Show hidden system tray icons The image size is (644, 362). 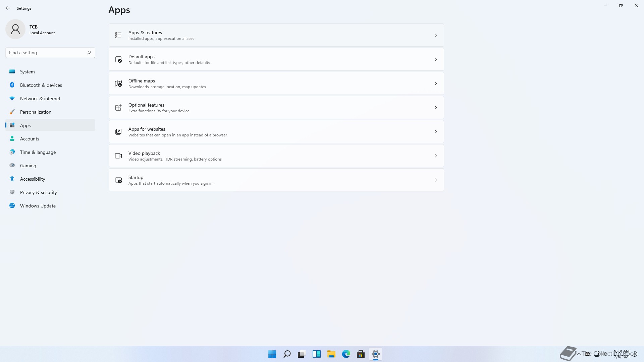pyautogui.click(x=579, y=354)
